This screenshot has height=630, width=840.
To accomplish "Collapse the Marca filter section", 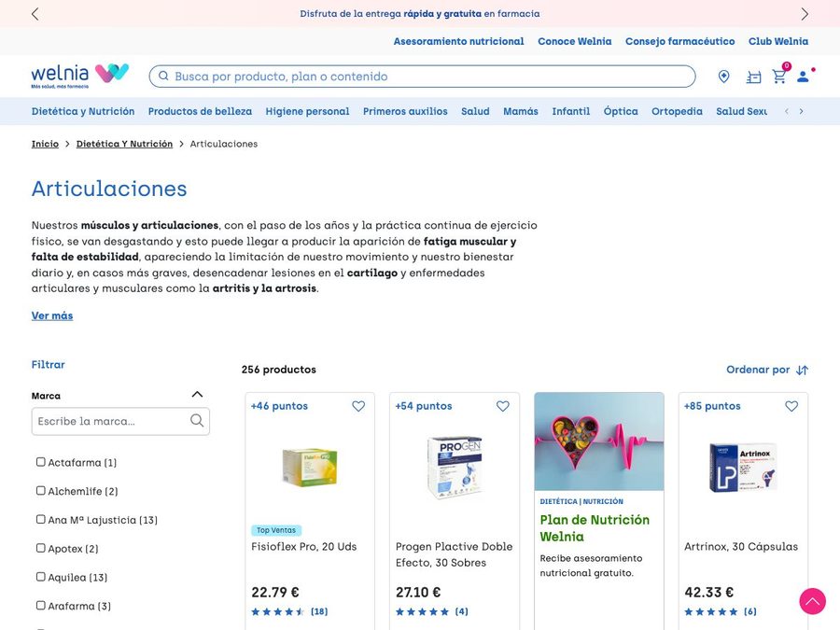I will [197, 395].
